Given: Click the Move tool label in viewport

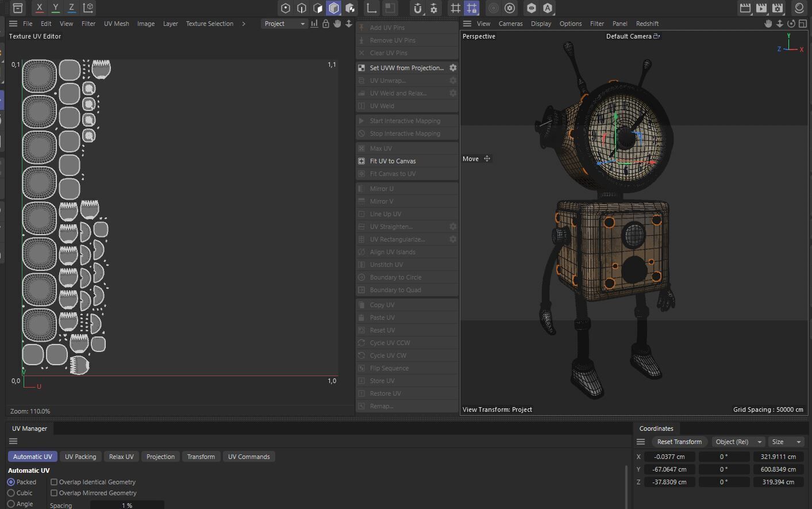Looking at the screenshot, I should (471, 159).
